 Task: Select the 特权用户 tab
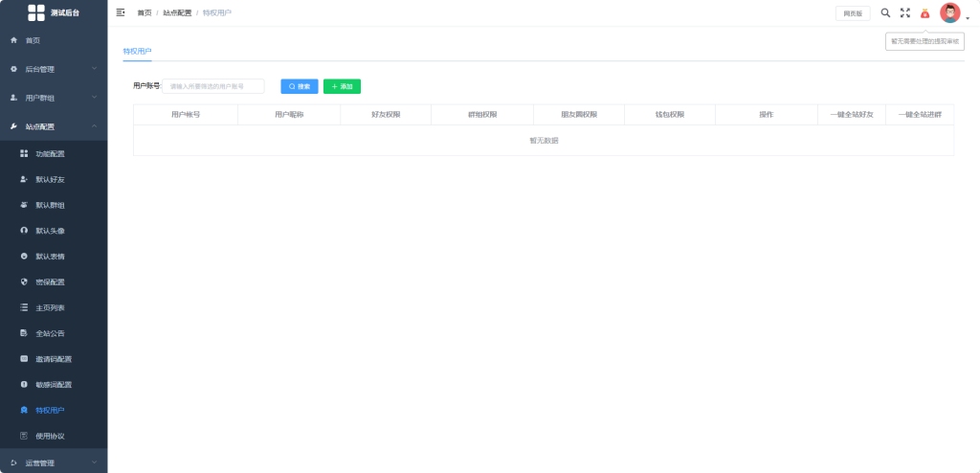pyautogui.click(x=138, y=52)
